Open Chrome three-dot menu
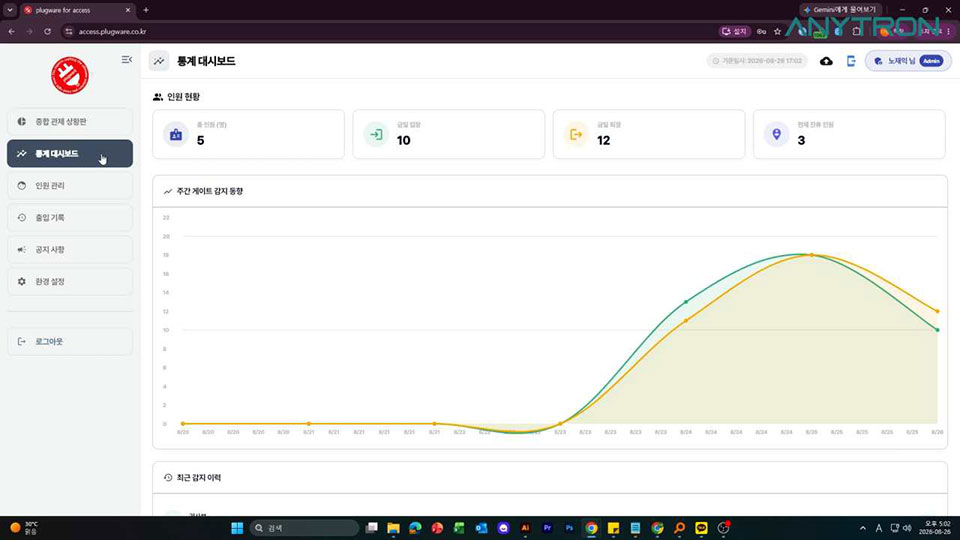The height and width of the screenshot is (540, 960). point(948,31)
